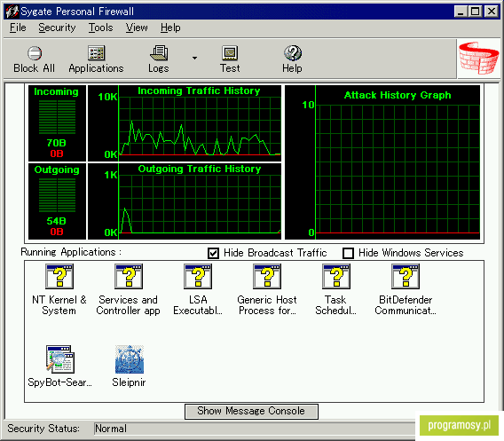Screen dimensions: 504x441
Task: Open the Tools menu
Action: pyautogui.click(x=100, y=28)
